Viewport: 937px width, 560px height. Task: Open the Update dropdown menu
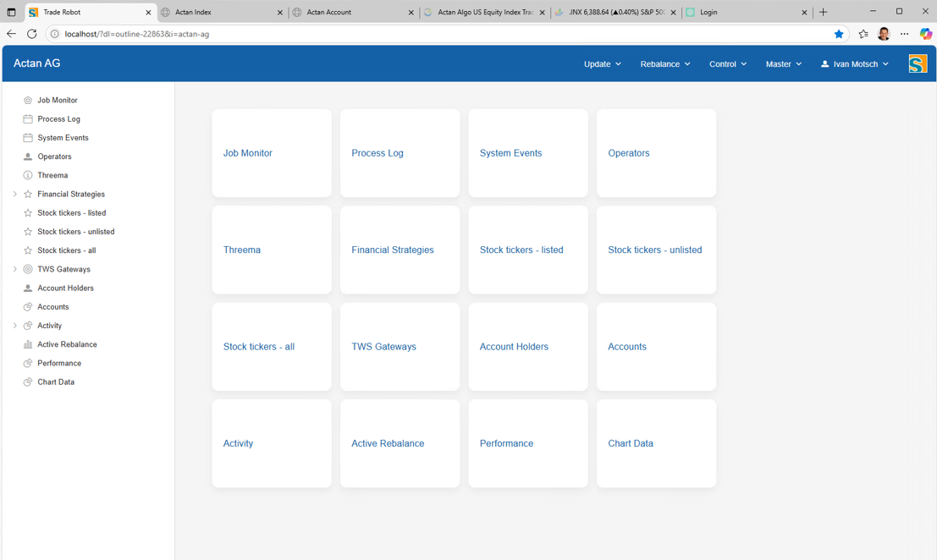coord(603,64)
